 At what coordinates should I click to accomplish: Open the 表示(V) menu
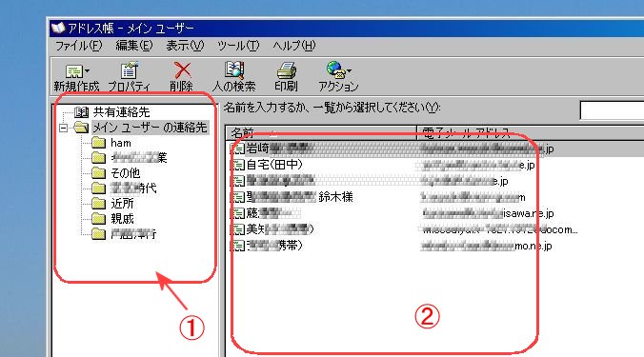click(185, 46)
